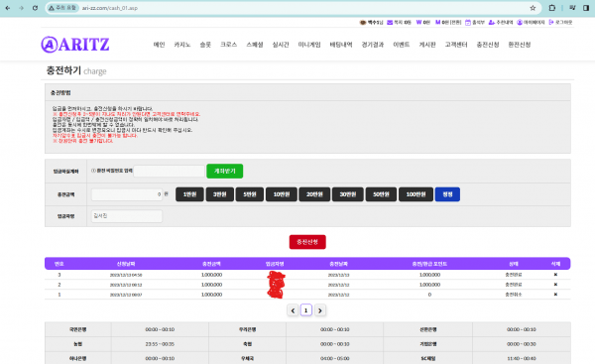The image size is (595, 364).
Task: Open the 충전신청 menu item
Action: pos(488,45)
